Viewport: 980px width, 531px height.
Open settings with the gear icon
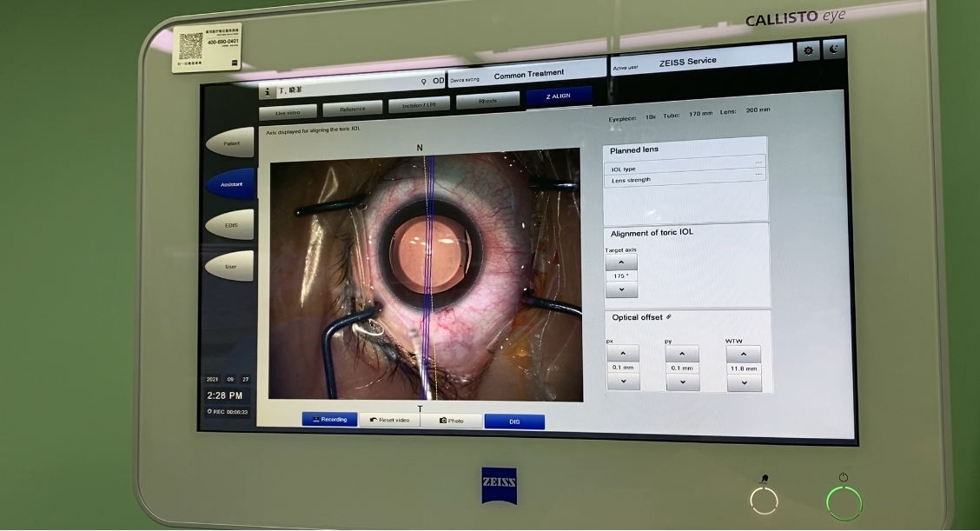(x=808, y=50)
